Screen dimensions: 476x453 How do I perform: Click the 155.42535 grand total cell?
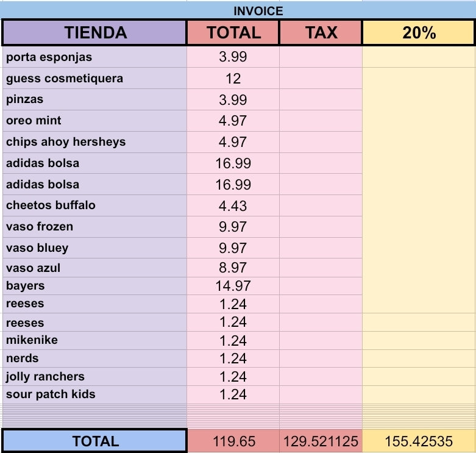pos(419,441)
